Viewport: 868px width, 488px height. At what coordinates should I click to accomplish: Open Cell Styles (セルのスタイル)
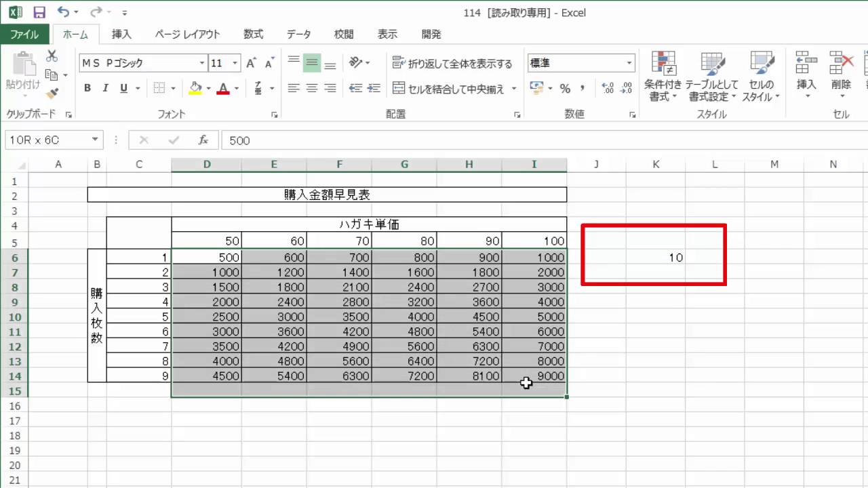[762, 77]
